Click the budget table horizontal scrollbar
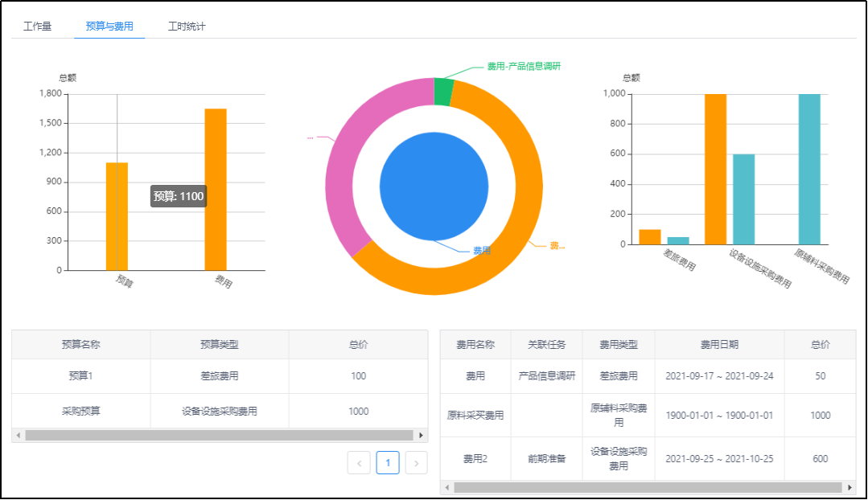Screen dimensions: 868x500 point(217,435)
